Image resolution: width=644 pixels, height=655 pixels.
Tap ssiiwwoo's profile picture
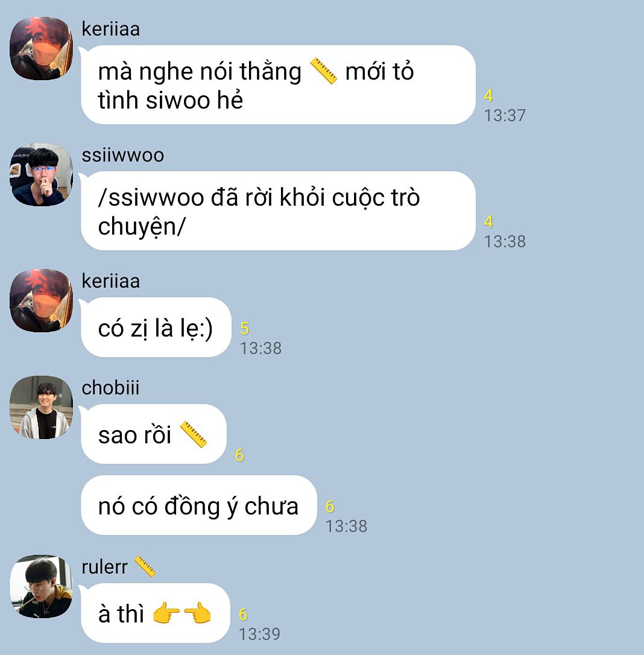pyautogui.click(x=42, y=175)
